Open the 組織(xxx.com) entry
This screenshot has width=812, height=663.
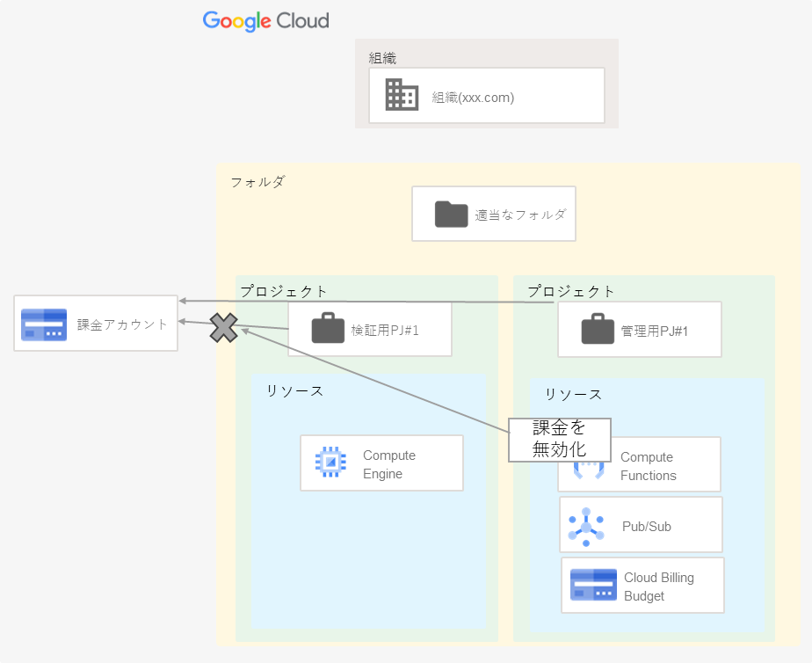[x=472, y=98]
